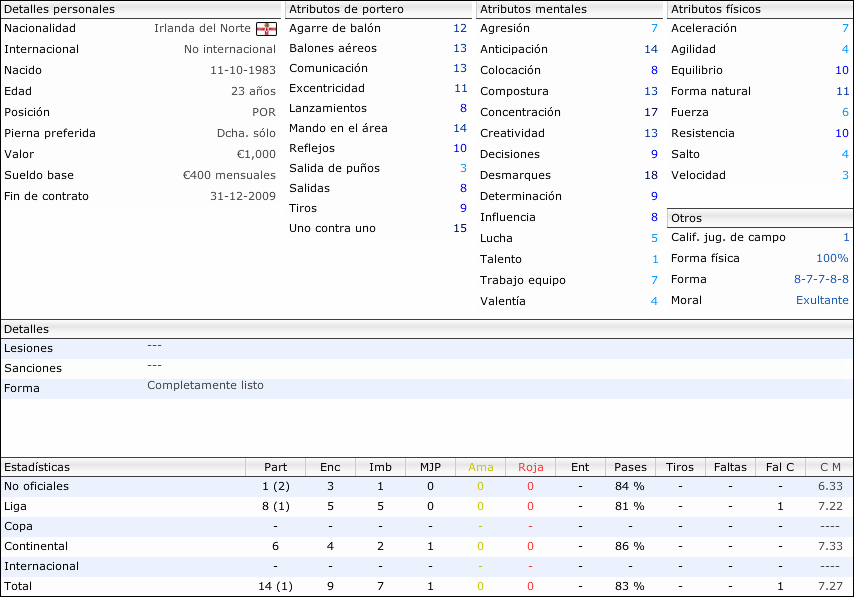Click the Calif. jug. de campo row
Viewport: 854px width, 597px height.
pos(760,237)
